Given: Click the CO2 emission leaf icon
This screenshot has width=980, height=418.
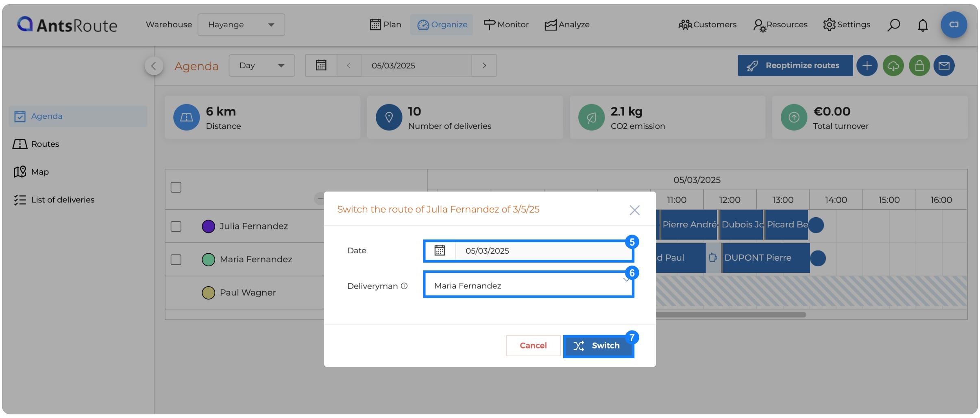Looking at the screenshot, I should click(x=591, y=118).
